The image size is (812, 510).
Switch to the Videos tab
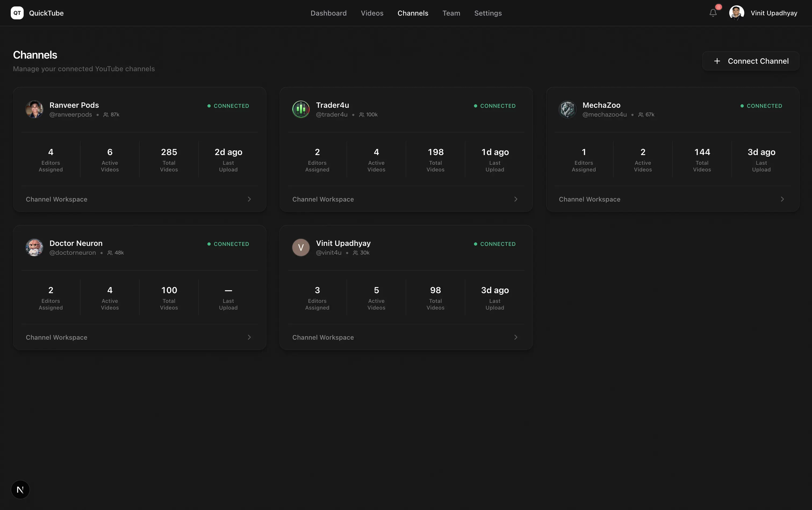pyautogui.click(x=372, y=13)
